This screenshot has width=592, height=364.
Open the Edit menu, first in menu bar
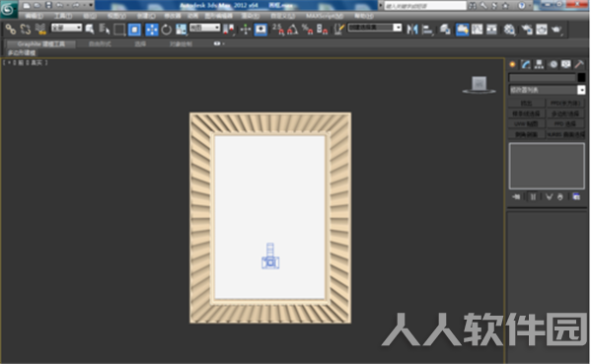(34, 16)
